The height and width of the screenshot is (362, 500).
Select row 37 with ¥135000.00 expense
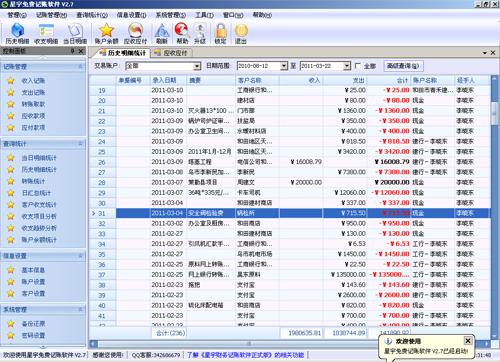(x=290, y=275)
